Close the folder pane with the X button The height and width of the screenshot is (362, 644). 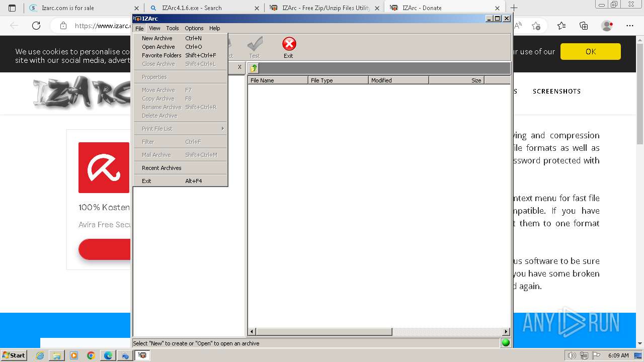(x=239, y=67)
